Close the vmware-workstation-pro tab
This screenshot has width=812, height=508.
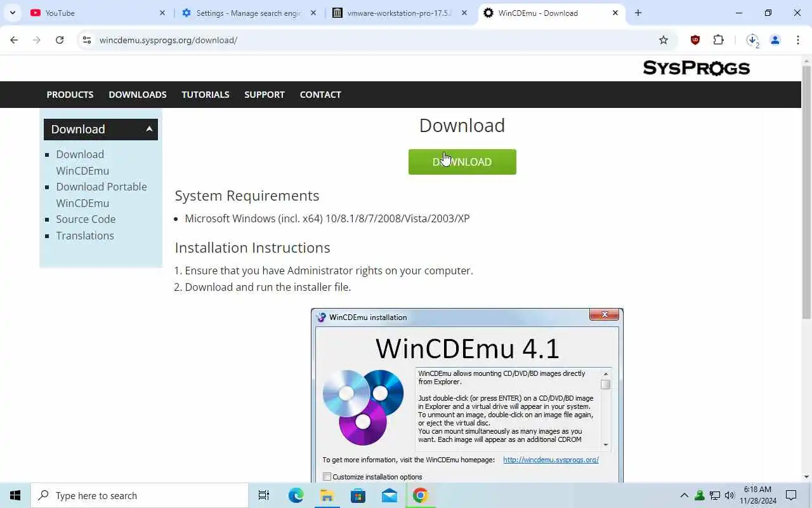pyautogui.click(x=464, y=13)
